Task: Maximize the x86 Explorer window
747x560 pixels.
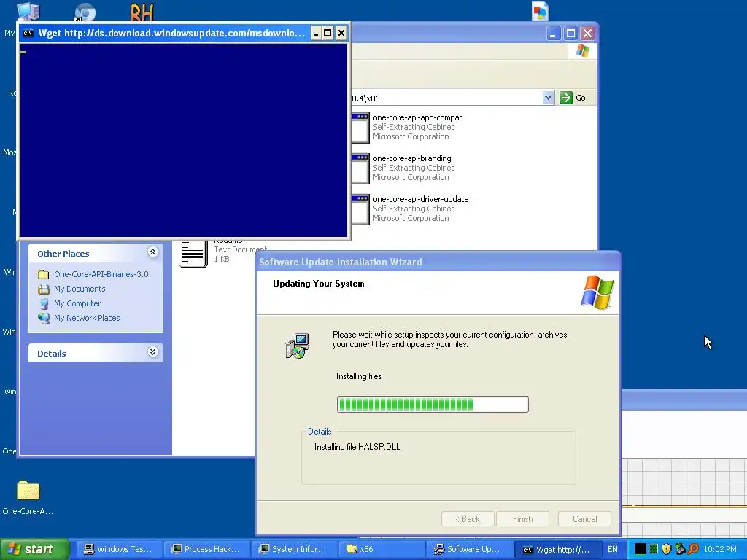Action: 570,34
